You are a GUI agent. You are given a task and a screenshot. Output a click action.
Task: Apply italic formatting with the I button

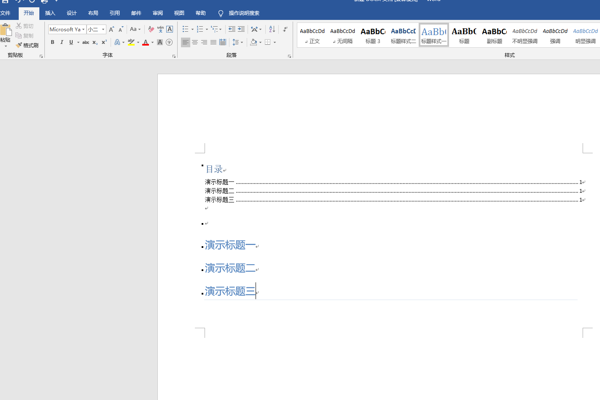point(62,42)
